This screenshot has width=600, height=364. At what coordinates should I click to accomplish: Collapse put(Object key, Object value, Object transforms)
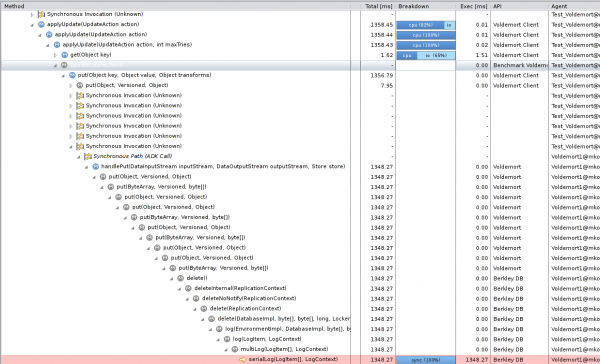(63, 75)
